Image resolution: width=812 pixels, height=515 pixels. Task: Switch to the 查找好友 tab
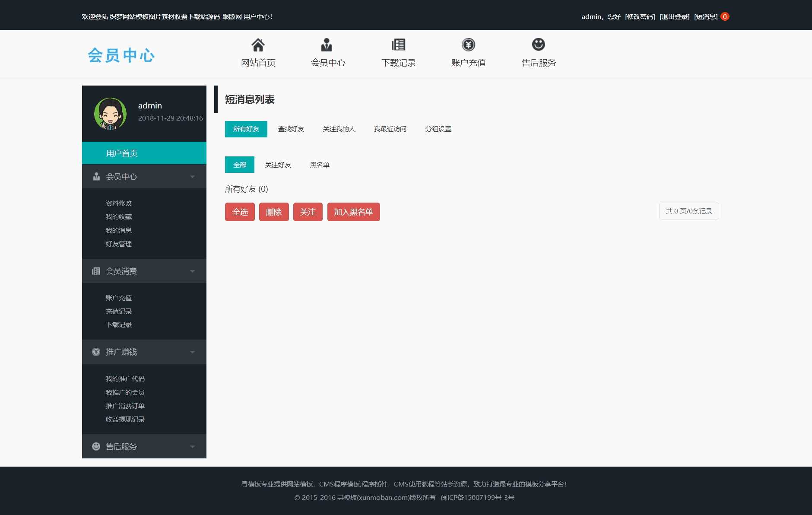pos(291,129)
